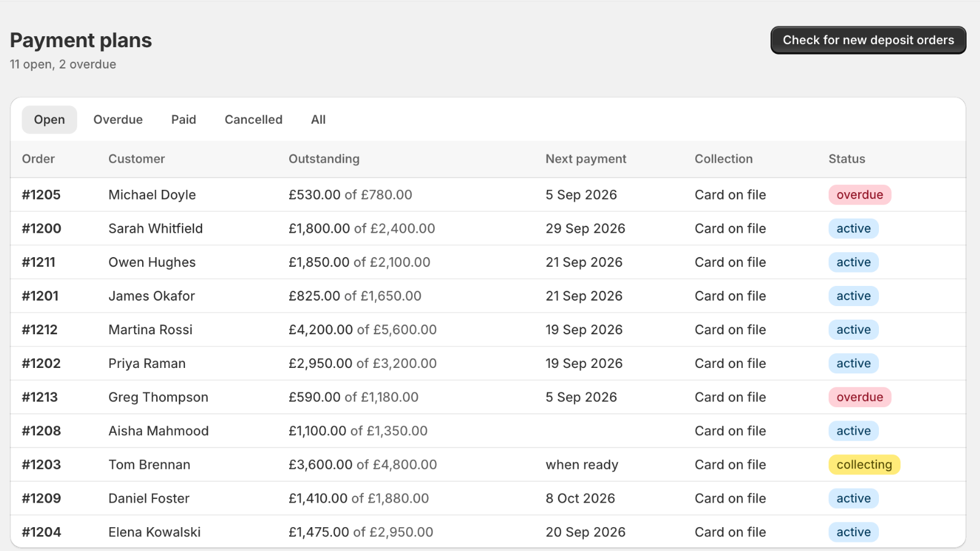
Task: Click overdue badge for Michael Doyle
Action: (x=860, y=195)
